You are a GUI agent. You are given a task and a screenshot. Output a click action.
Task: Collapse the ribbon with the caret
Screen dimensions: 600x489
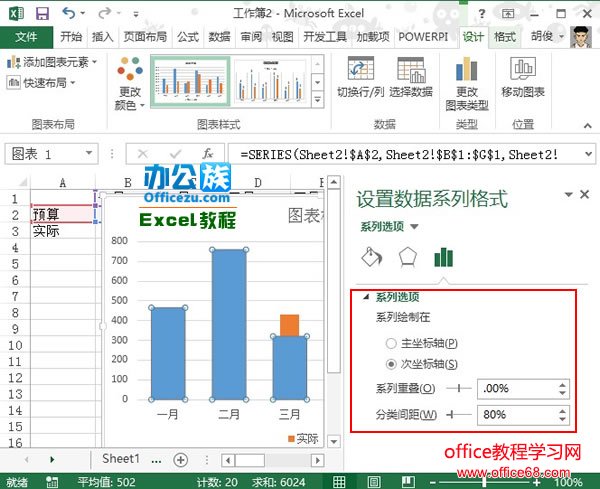click(x=587, y=125)
